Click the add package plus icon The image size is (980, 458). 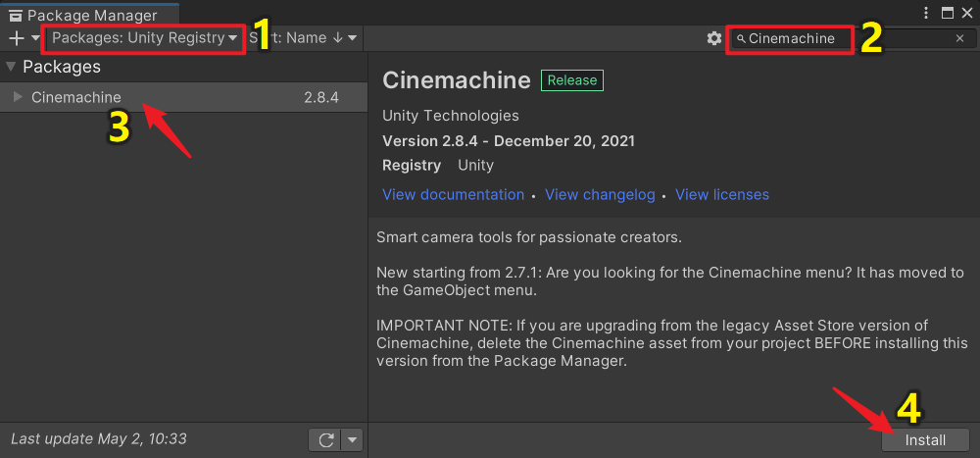(x=17, y=38)
